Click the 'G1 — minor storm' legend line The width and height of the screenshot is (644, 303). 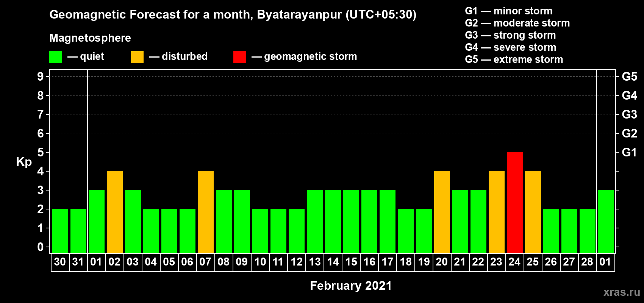(509, 11)
